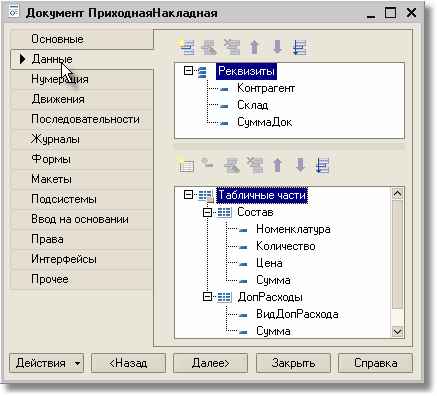Image resolution: width=437 pixels, height=396 pixels.
Task: Click Add attribute icon in upper toolbar
Action: tap(187, 47)
